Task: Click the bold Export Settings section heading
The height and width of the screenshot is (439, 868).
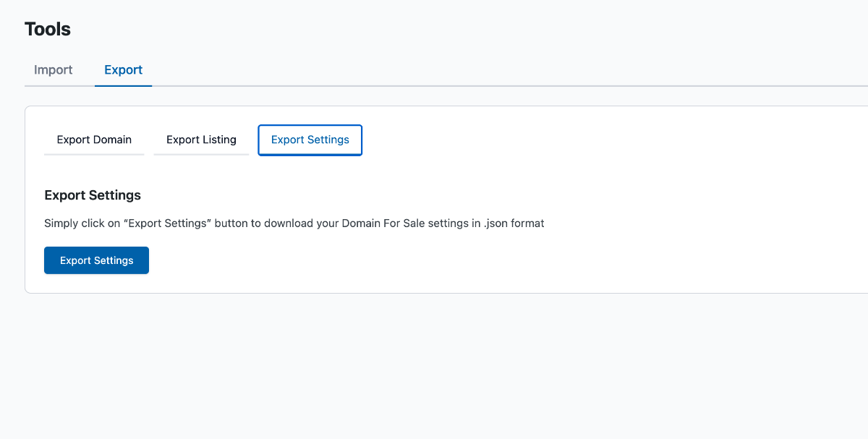Action: [93, 195]
